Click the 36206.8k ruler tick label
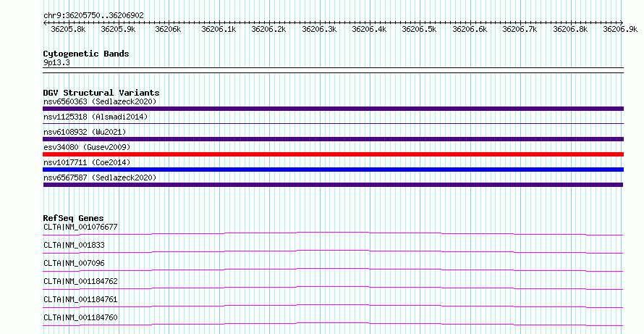644x334 pixels. [x=570, y=29]
